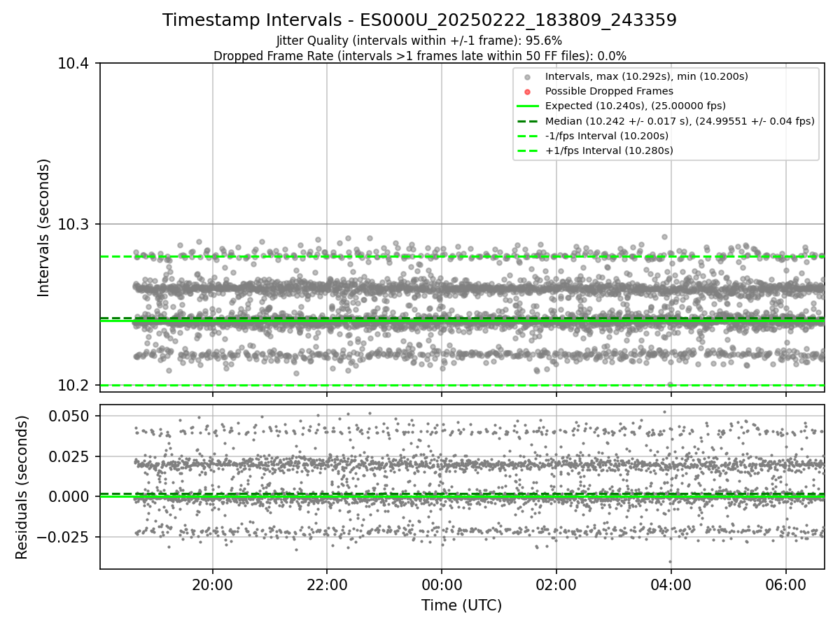Select legend entry starting with 'Median (10.242'

point(680,120)
